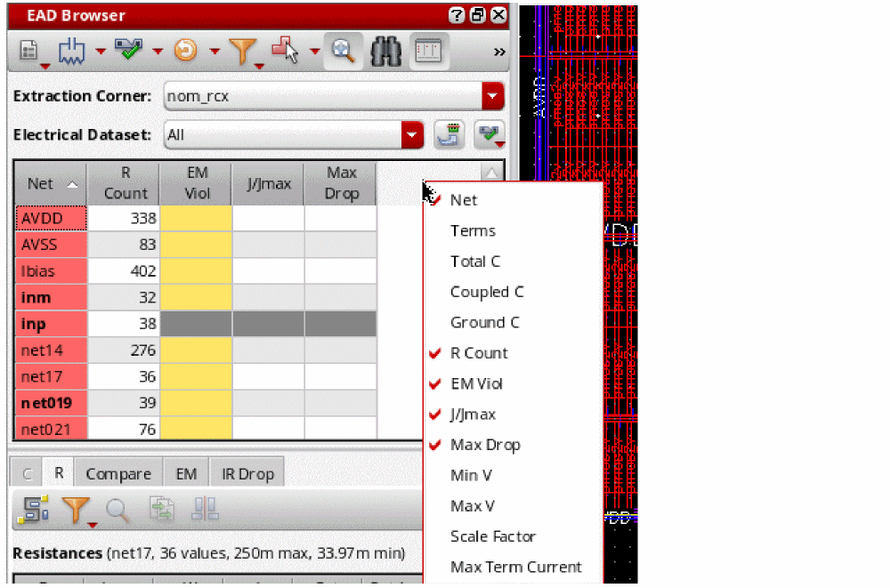This screenshot has height=588, width=891.
Task: Click the filter funnel in lower toolbar
Action: coord(76,511)
